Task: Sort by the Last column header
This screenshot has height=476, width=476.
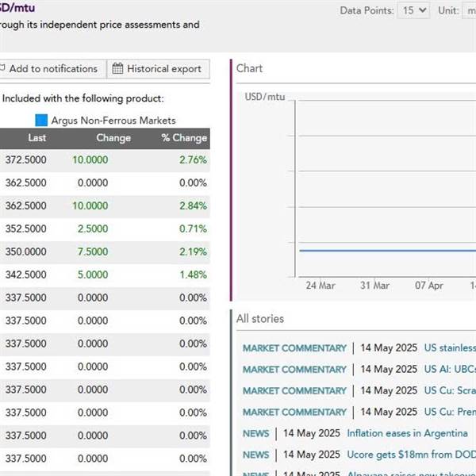Action: [x=36, y=138]
